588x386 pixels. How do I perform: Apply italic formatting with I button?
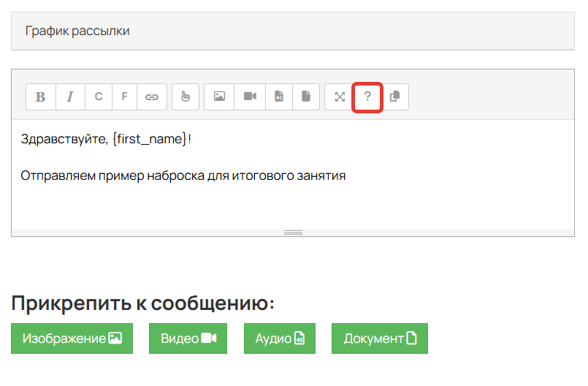(70, 97)
